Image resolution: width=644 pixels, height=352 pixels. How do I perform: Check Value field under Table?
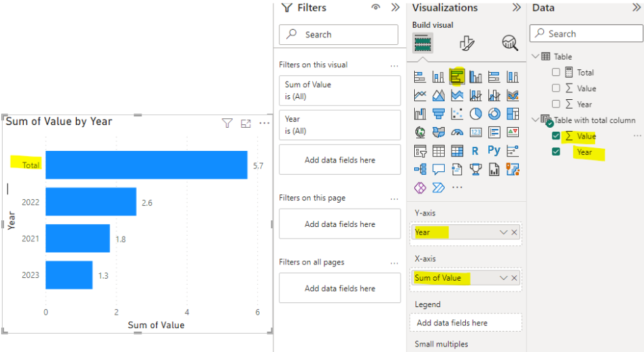pyautogui.click(x=556, y=88)
